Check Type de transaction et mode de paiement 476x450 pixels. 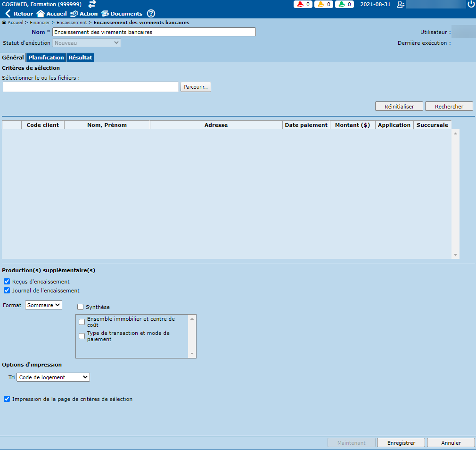(x=82, y=336)
